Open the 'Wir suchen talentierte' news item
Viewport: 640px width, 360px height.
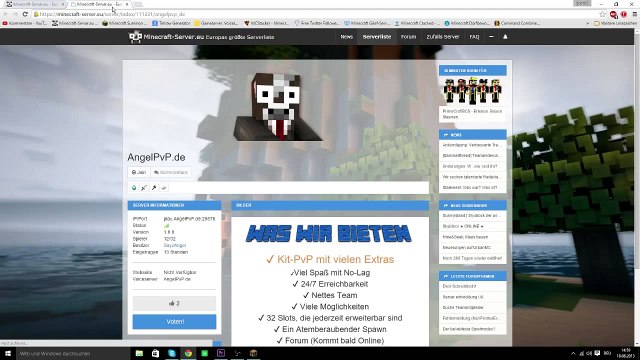coord(471,177)
